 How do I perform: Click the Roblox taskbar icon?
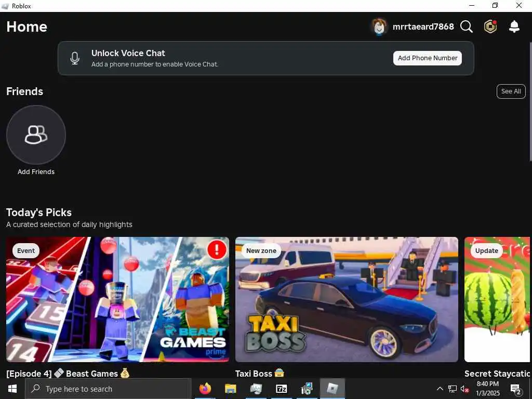(x=332, y=389)
